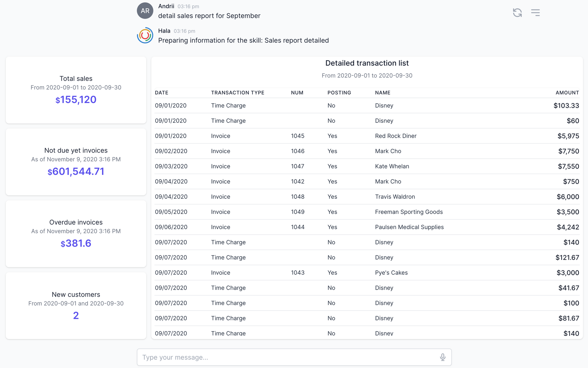
Task: Select the Red Rock Diner name cell
Action: (396, 136)
